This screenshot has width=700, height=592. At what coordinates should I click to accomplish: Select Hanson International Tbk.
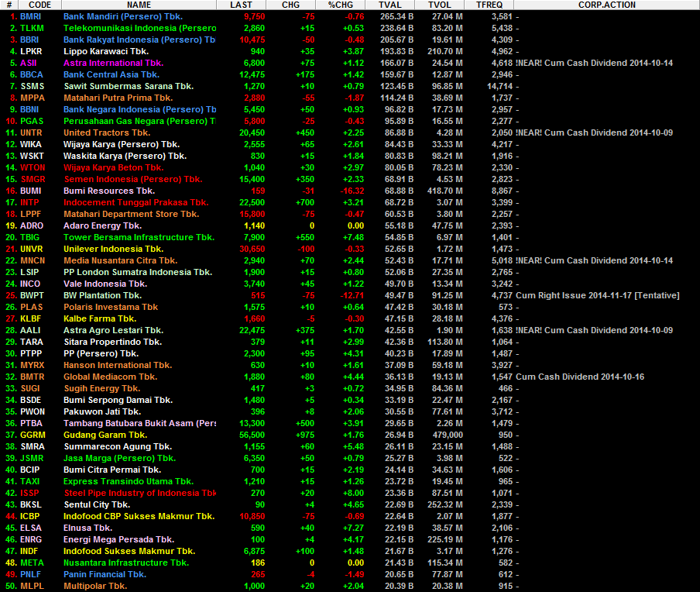point(118,365)
